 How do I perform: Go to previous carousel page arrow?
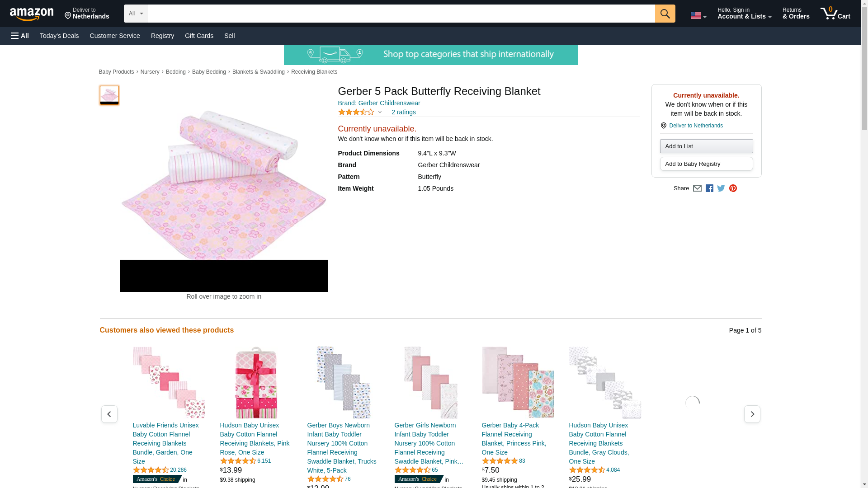(109, 414)
